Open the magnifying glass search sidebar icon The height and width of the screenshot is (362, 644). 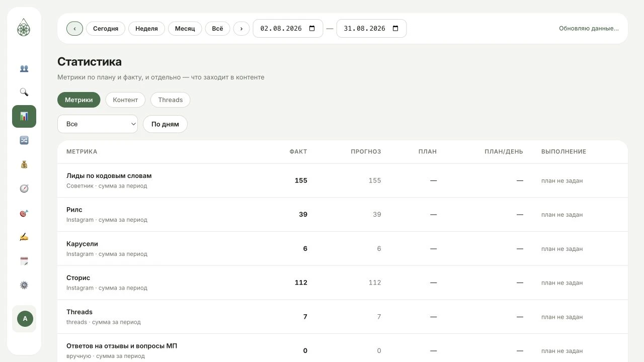[x=24, y=93]
